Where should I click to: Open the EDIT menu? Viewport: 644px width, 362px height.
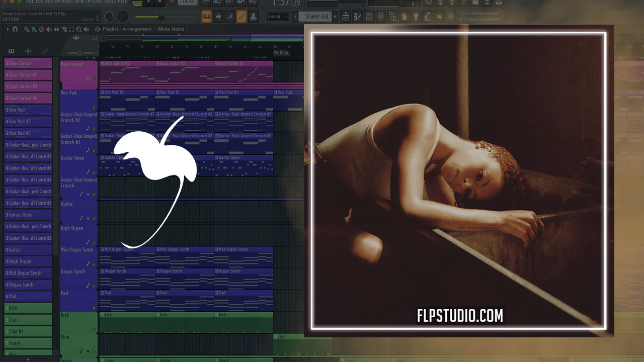[40, 2]
